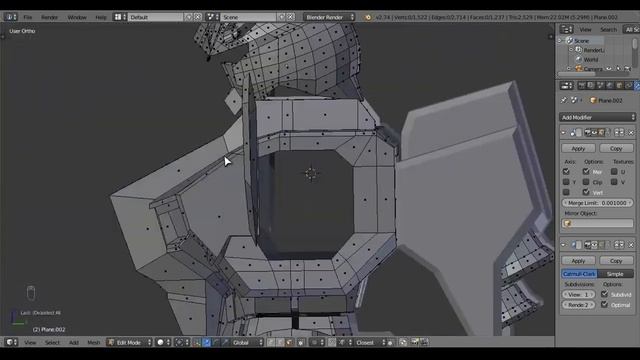Image resolution: width=640 pixels, height=360 pixels.
Task: Click the Mirror Object field
Action: [598, 223]
